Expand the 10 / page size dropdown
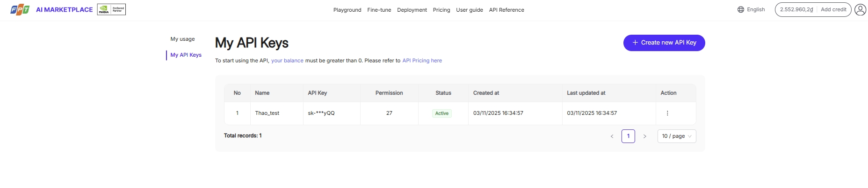 [x=676, y=136]
